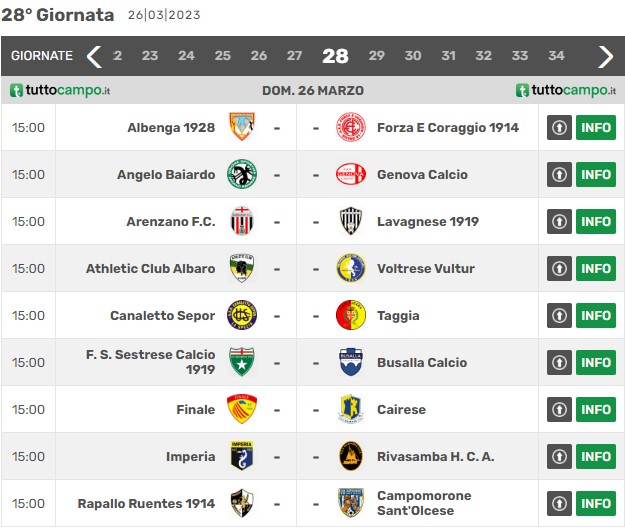Open Athletic Club Albaro team page
Screen dimensions: 625x529
150,268
